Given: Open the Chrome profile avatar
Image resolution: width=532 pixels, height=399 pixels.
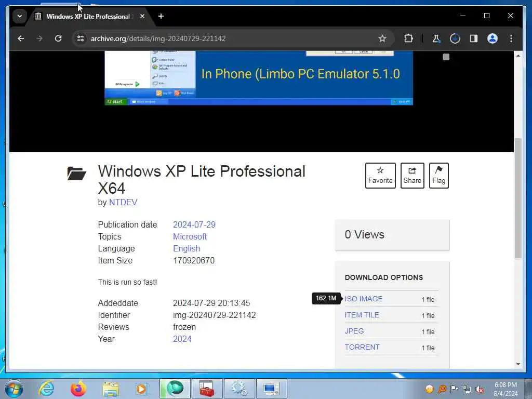Looking at the screenshot, I should pyautogui.click(x=493, y=38).
